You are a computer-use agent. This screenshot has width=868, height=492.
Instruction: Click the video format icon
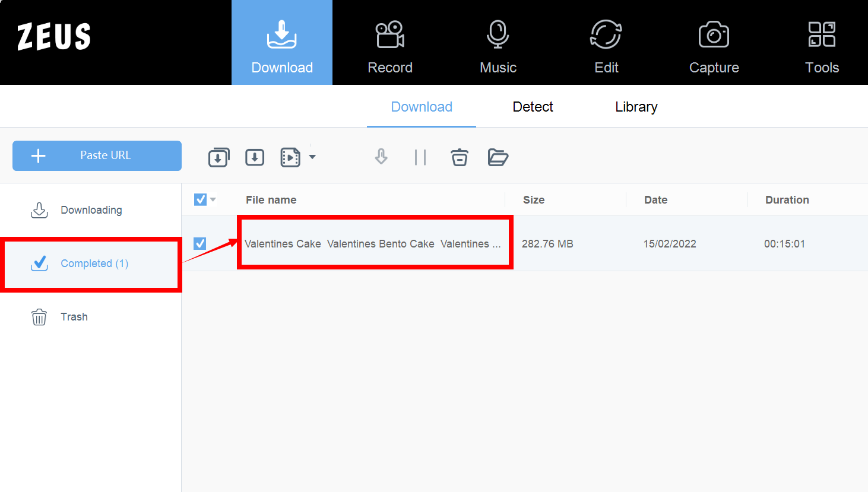click(x=290, y=157)
